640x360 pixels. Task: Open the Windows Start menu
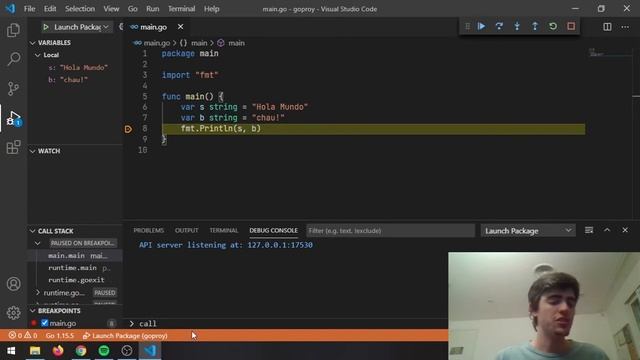tap(11, 351)
